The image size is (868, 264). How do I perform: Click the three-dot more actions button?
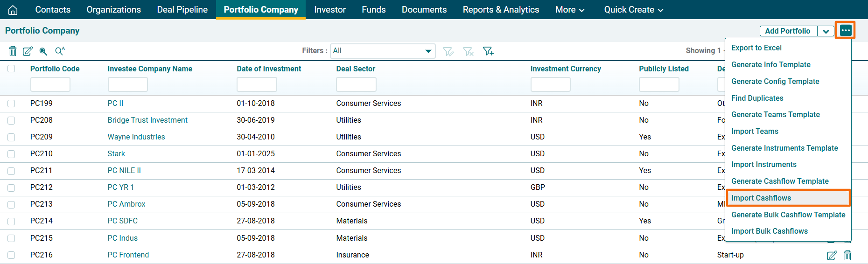845,31
